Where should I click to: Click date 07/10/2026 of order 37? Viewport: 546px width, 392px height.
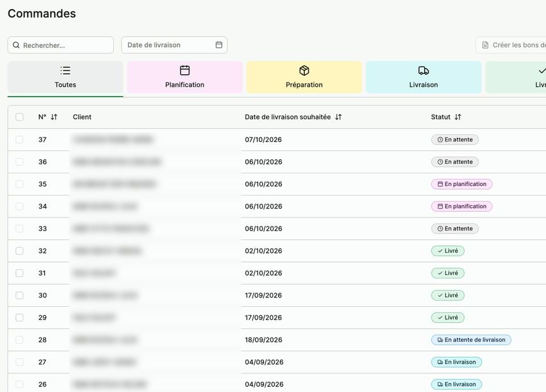[x=263, y=140]
